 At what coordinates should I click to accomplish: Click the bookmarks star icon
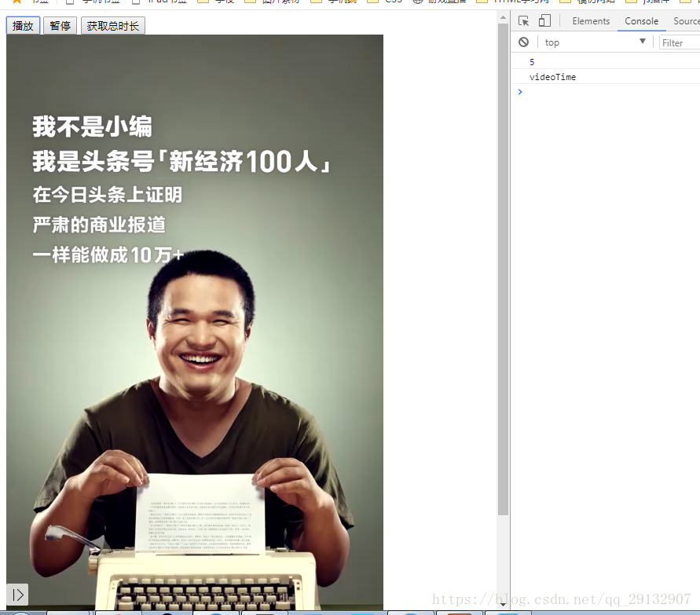pyautogui.click(x=17, y=2)
